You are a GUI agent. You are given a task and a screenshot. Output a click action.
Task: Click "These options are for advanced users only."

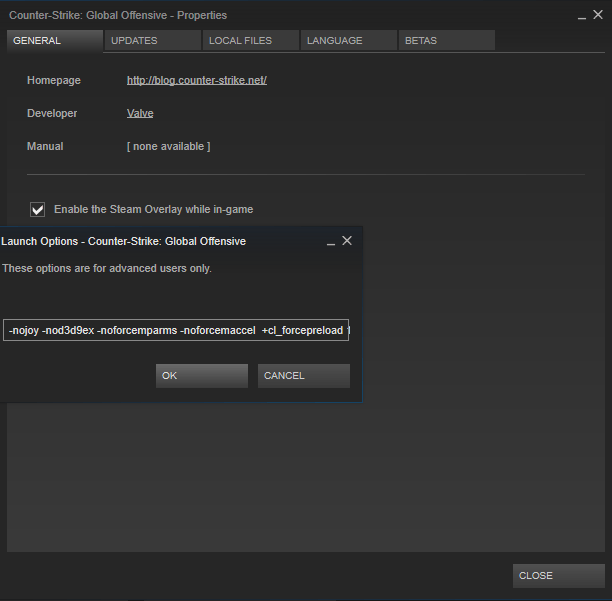tap(107, 268)
